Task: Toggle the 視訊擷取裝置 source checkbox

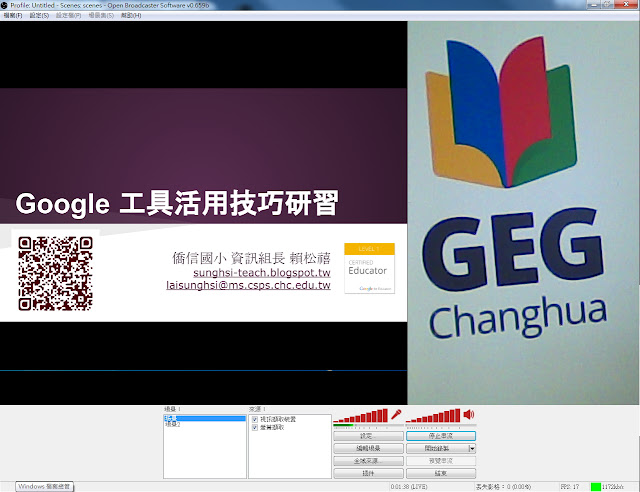Action: (255, 419)
